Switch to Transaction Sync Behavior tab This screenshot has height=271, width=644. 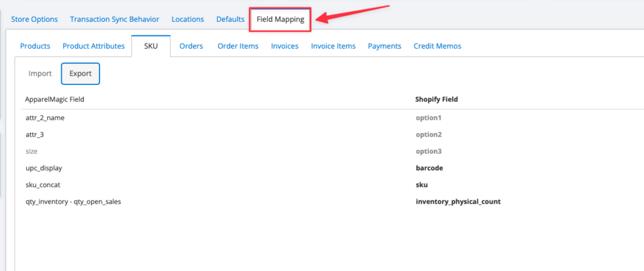[114, 19]
